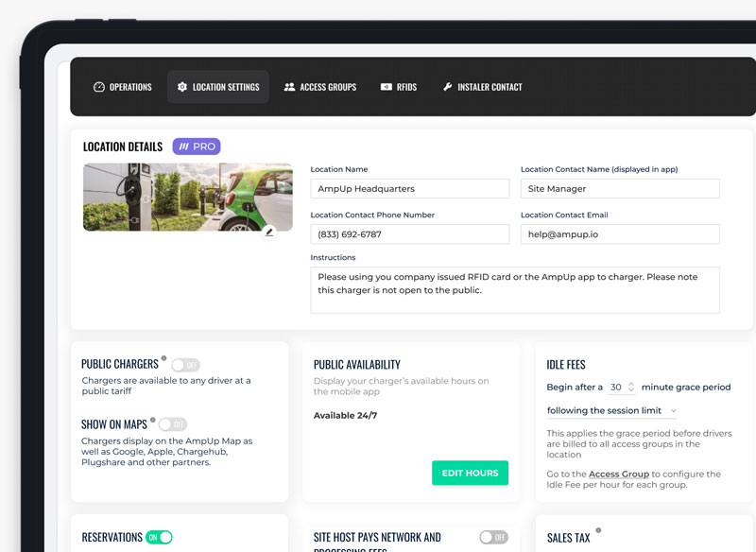This screenshot has width=756, height=552.
Task: Click the Public Chargers info icon
Action: click(x=163, y=358)
